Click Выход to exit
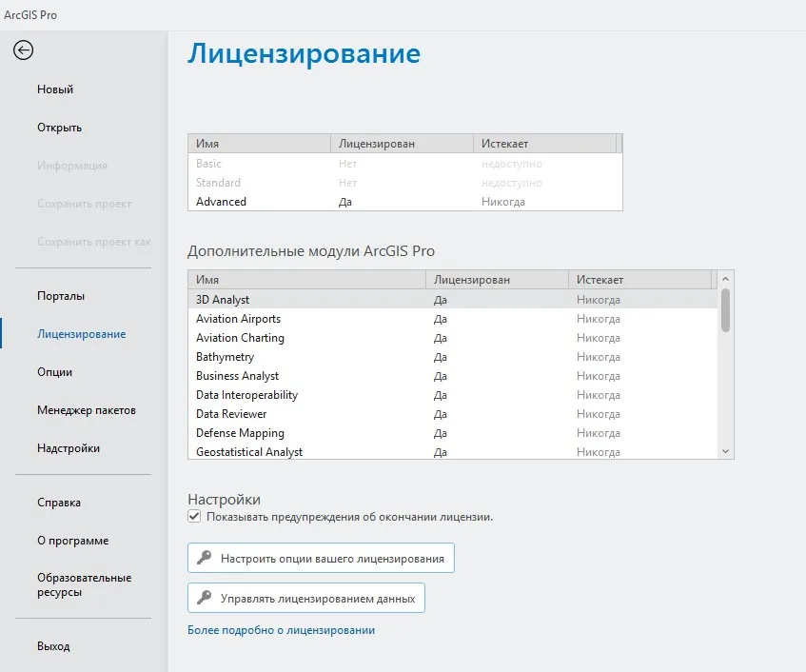The image size is (806, 672). pos(53,646)
